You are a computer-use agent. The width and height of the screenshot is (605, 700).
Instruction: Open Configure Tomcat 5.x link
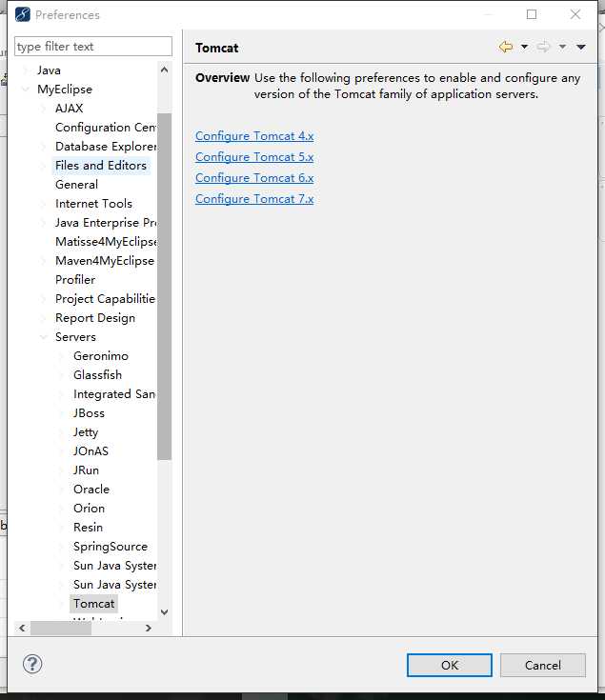click(x=254, y=157)
